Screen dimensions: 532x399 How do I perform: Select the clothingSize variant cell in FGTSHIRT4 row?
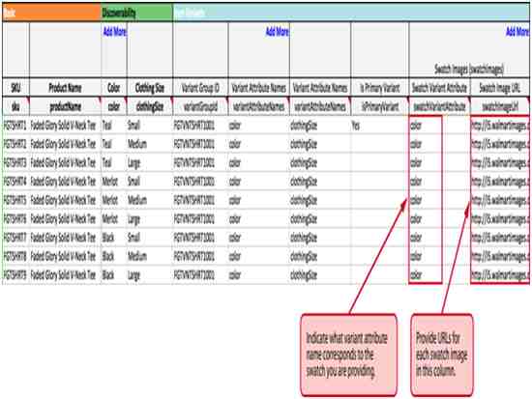click(320, 182)
